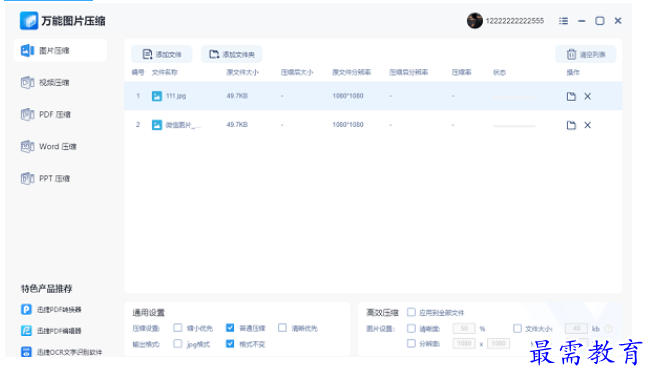Click the 万能图片压缩 app logo
Image resolution: width=651 pixels, height=384 pixels.
pyautogui.click(x=29, y=21)
